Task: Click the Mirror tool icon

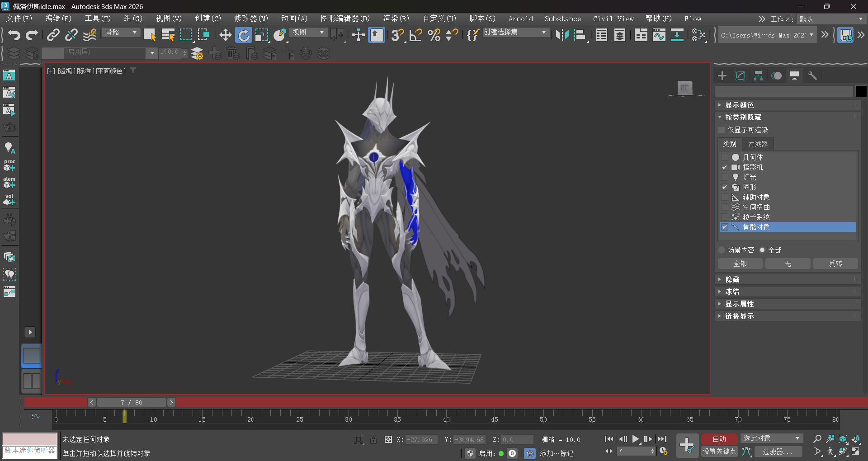Action: pyautogui.click(x=562, y=35)
